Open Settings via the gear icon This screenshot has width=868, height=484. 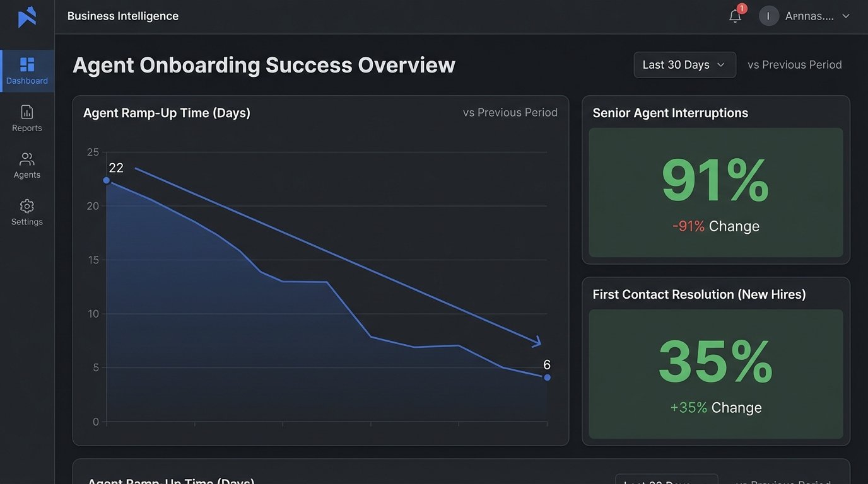pos(26,205)
